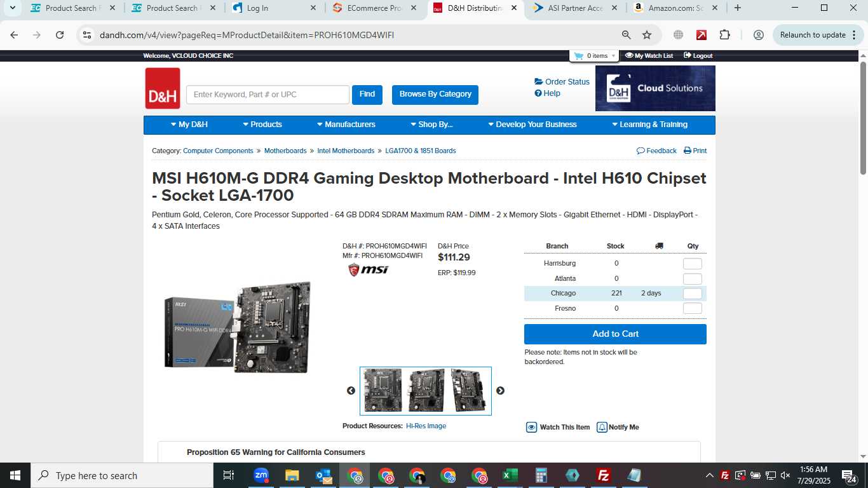Viewport: 868px width, 488px height.
Task: Switch to ASI Partner Access tab
Action: pyautogui.click(x=576, y=8)
